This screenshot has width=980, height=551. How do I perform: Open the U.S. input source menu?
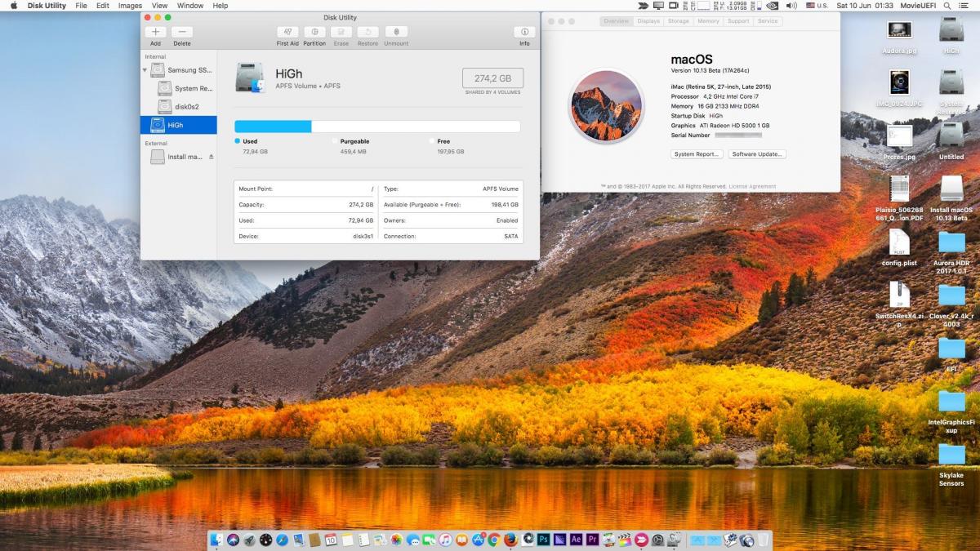(817, 6)
